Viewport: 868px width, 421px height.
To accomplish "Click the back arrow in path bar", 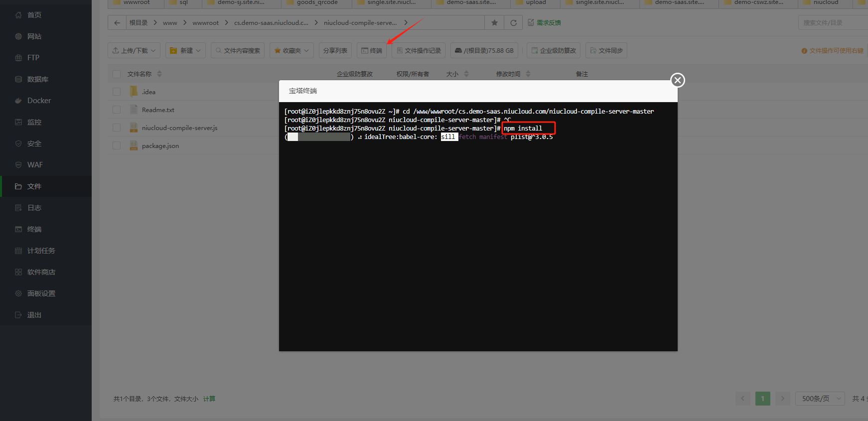I will pos(117,23).
